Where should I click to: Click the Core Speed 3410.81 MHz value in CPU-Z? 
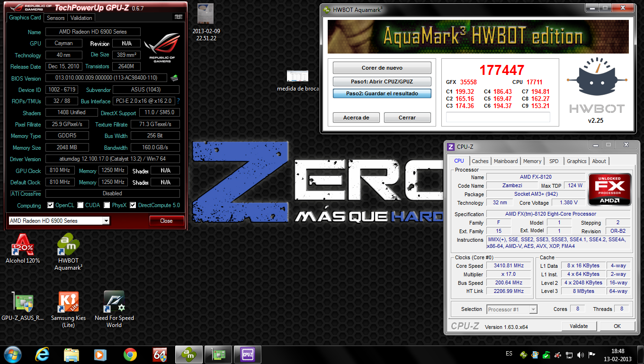(509, 266)
